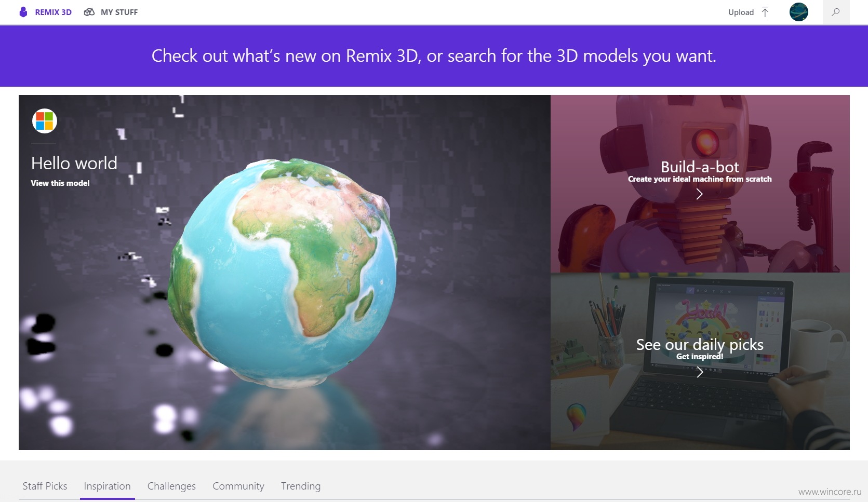Click the Get inspired! subtitle
The height and width of the screenshot is (502, 868).
tap(700, 357)
